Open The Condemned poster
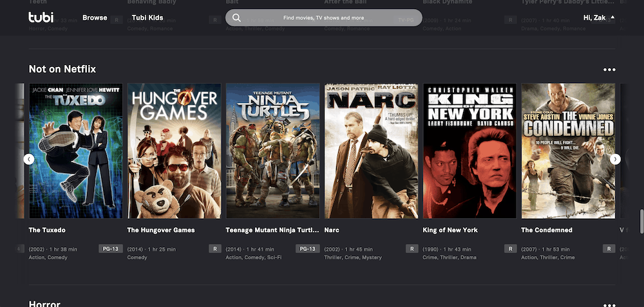This screenshot has width=644, height=307. click(x=569, y=151)
